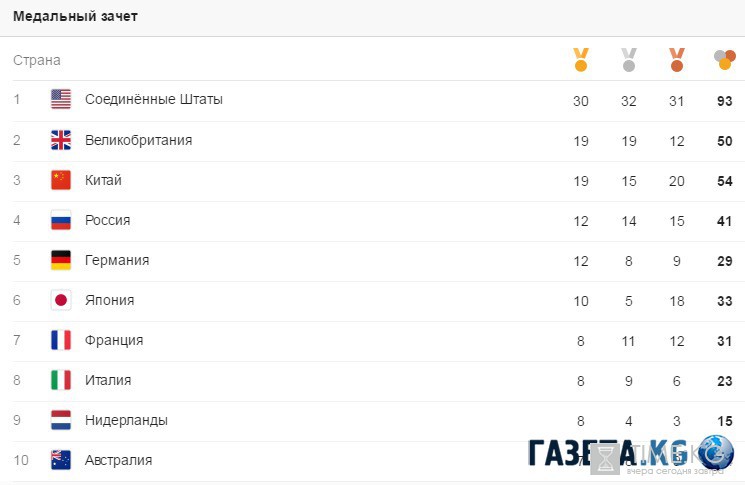Click the Медальный зачет title

pyautogui.click(x=75, y=16)
